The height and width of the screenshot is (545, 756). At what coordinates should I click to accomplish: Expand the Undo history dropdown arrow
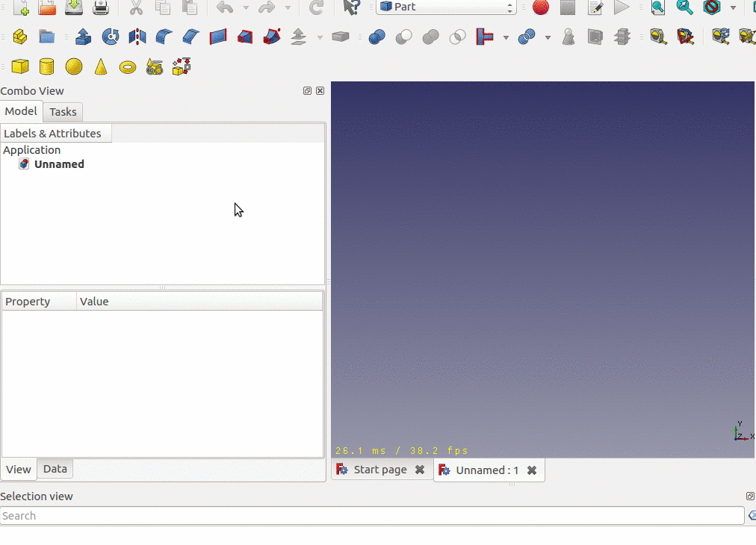(246, 8)
